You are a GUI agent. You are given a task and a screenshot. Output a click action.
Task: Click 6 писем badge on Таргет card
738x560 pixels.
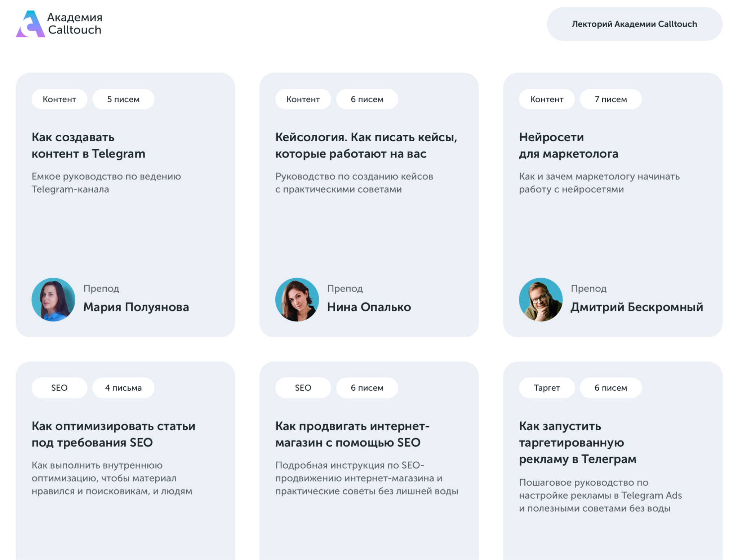[x=610, y=388]
